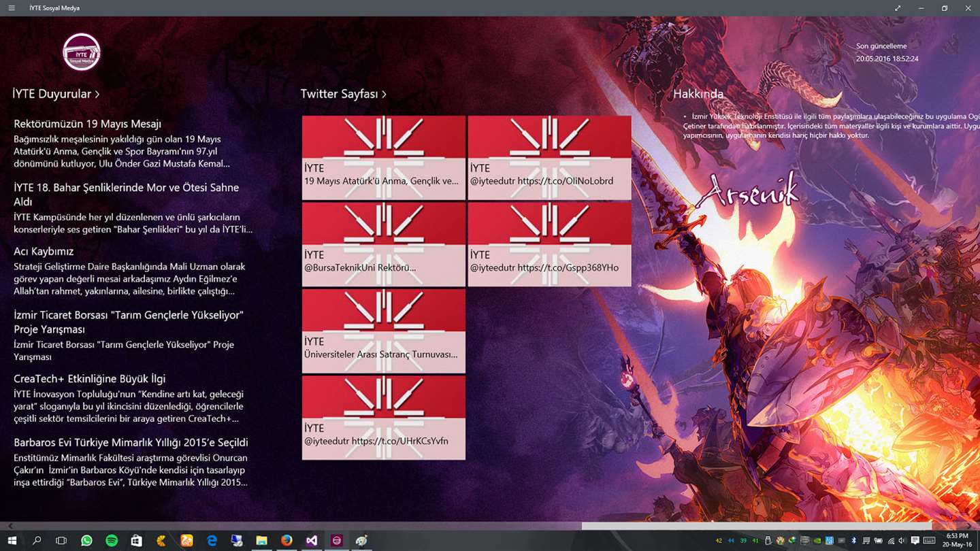Open Barbaros Evi Türkiye Mimarlık Yıllığı news

pyautogui.click(x=133, y=462)
